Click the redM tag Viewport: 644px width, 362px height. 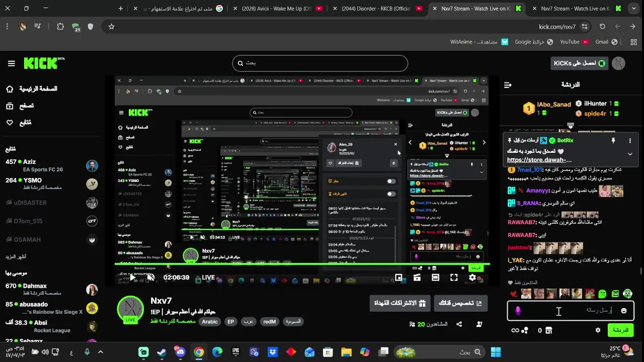click(269, 322)
